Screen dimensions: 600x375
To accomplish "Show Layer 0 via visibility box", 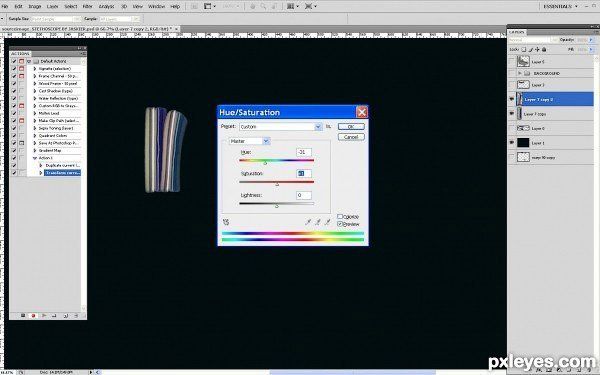I will pos(512,128).
